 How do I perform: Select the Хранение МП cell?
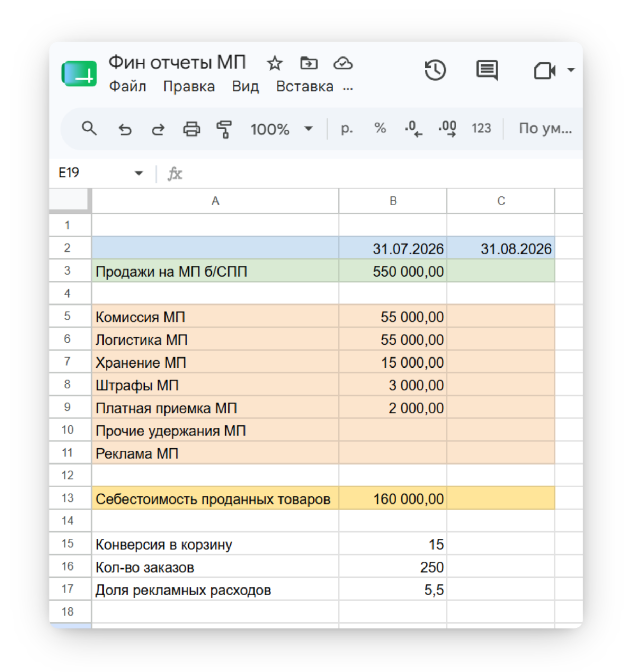215,362
